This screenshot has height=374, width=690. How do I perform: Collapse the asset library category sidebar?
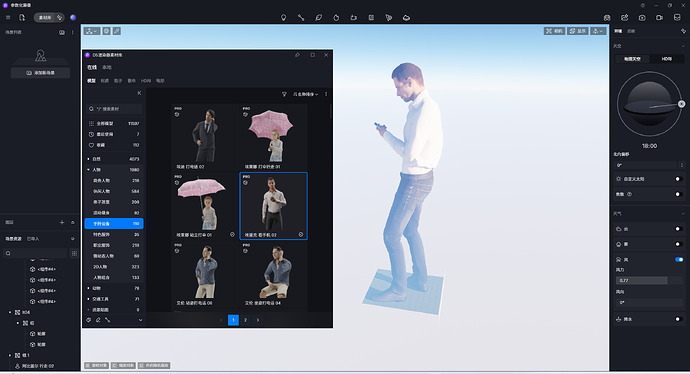click(x=139, y=93)
